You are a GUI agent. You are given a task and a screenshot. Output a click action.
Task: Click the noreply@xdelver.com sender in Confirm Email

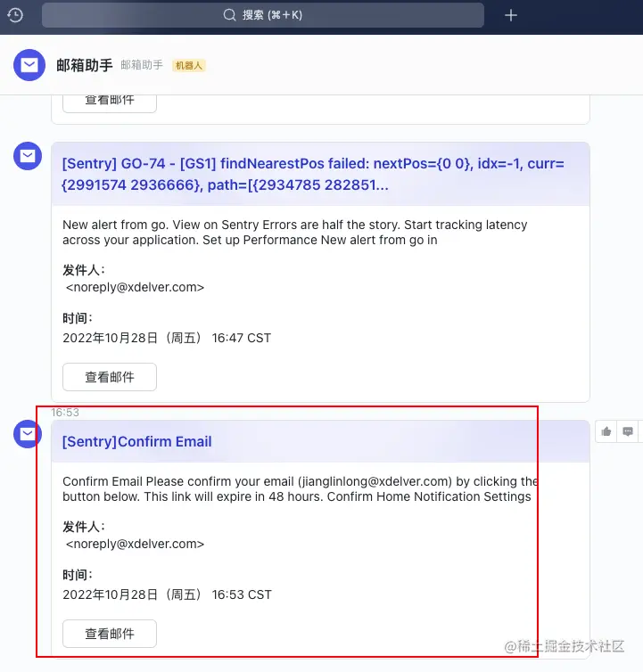[x=135, y=544]
